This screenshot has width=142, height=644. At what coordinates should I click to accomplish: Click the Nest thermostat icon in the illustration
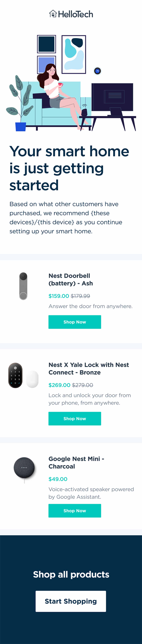[97, 71]
